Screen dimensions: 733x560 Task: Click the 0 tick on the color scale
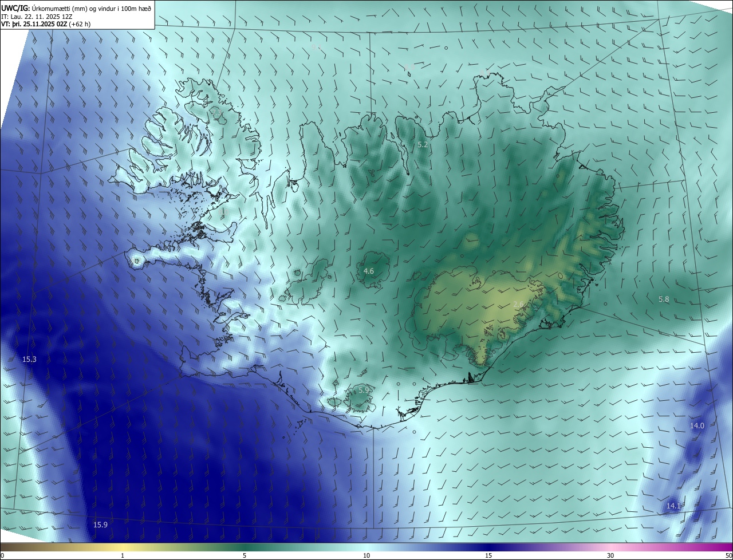click(2, 555)
